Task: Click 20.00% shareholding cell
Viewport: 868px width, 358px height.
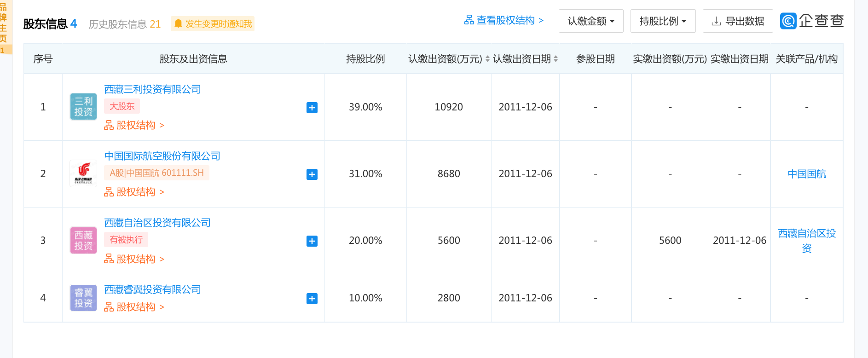Action: pyautogui.click(x=365, y=241)
